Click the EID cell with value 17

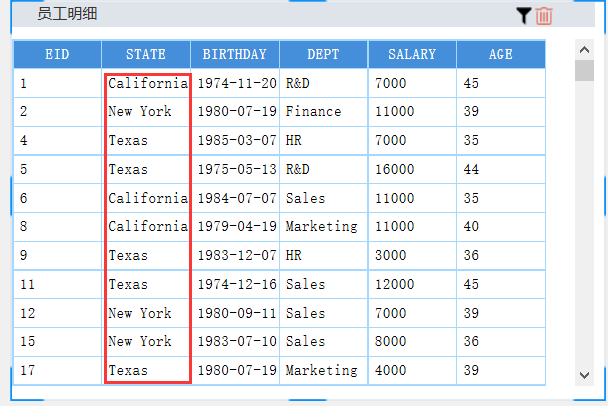(x=29, y=370)
